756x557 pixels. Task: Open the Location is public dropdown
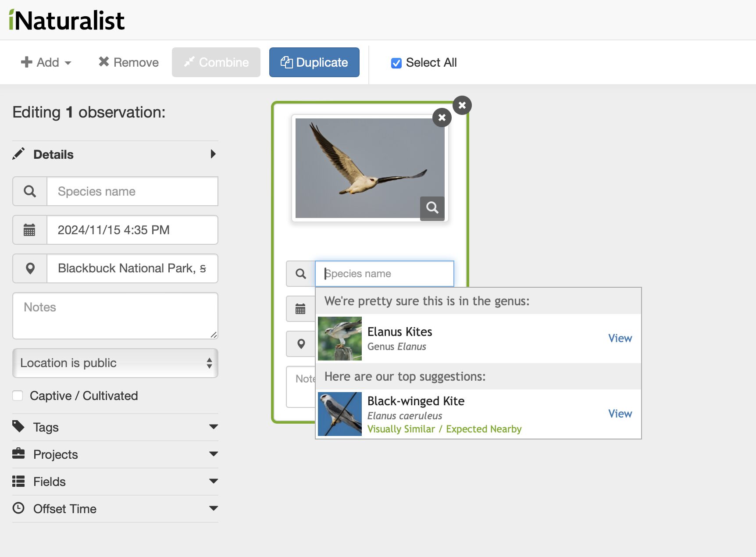point(115,363)
